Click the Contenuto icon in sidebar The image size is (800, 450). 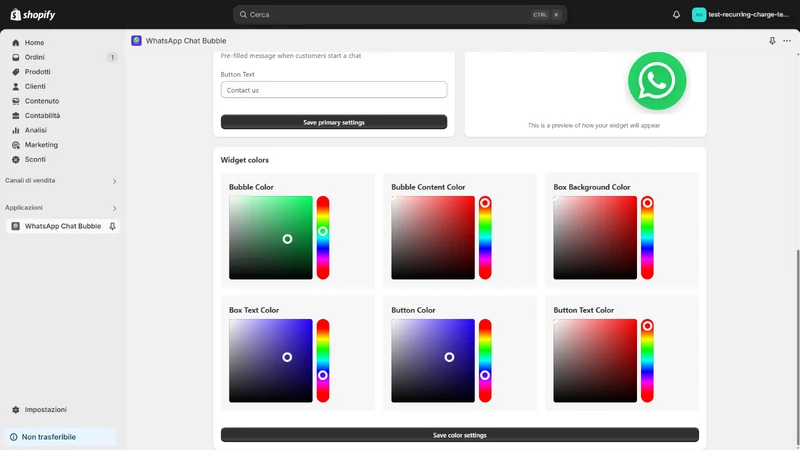[16, 101]
